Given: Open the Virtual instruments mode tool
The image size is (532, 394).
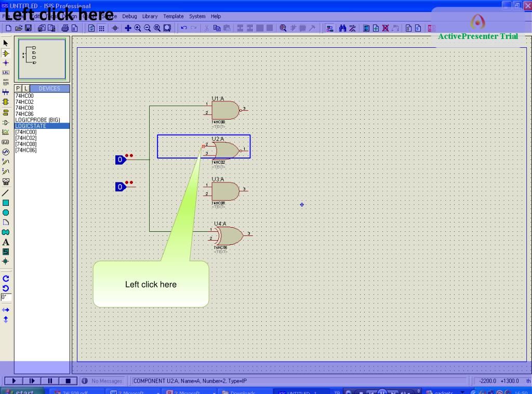Looking at the screenshot, I should 5,182.
